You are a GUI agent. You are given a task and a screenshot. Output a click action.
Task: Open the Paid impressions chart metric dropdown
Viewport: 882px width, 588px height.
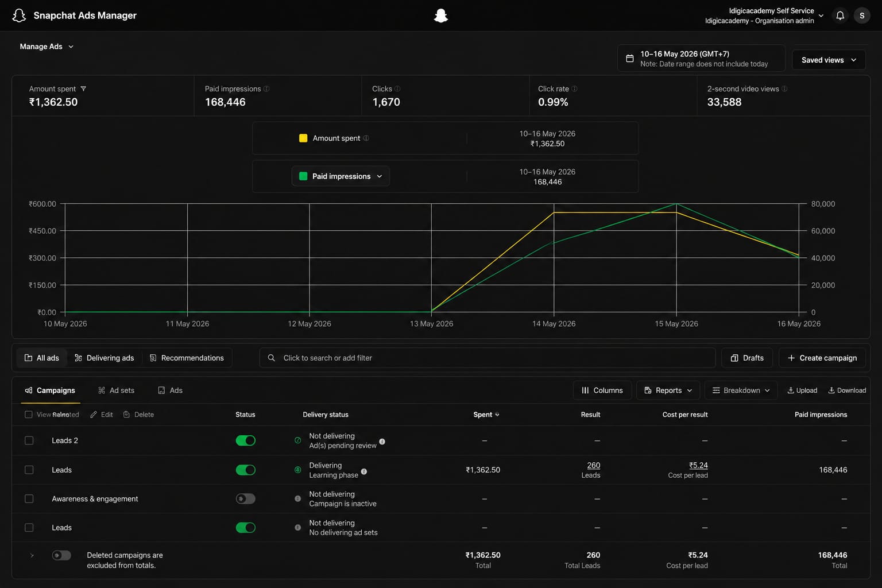(x=341, y=176)
